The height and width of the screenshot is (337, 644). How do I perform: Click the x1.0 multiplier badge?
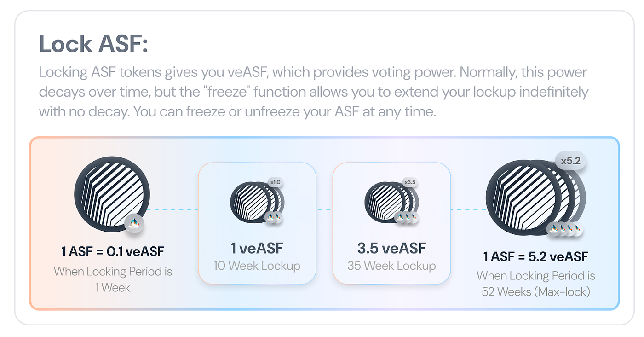(275, 182)
